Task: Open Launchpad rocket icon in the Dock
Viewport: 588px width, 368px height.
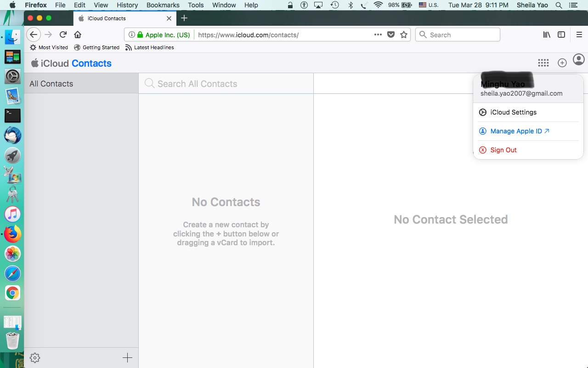Action: [13, 155]
